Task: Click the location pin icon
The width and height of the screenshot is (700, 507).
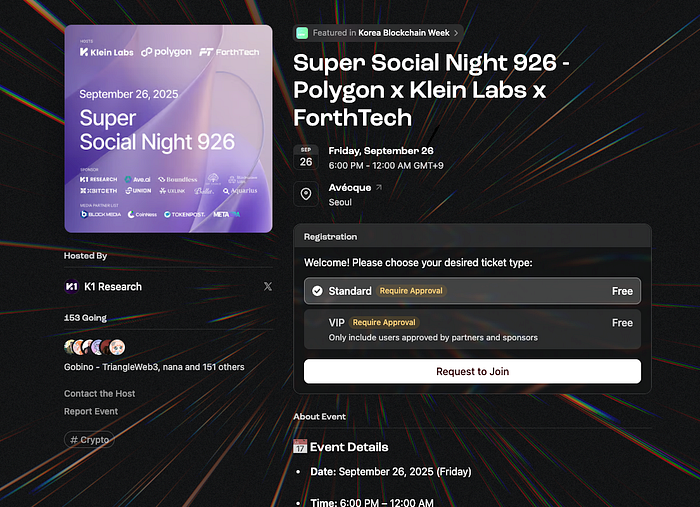Action: [x=306, y=194]
